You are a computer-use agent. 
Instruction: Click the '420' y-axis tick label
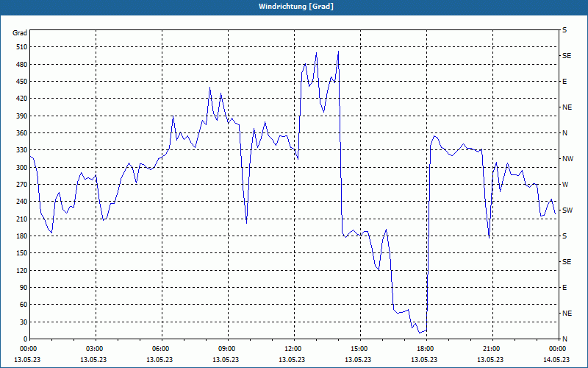(x=22, y=99)
